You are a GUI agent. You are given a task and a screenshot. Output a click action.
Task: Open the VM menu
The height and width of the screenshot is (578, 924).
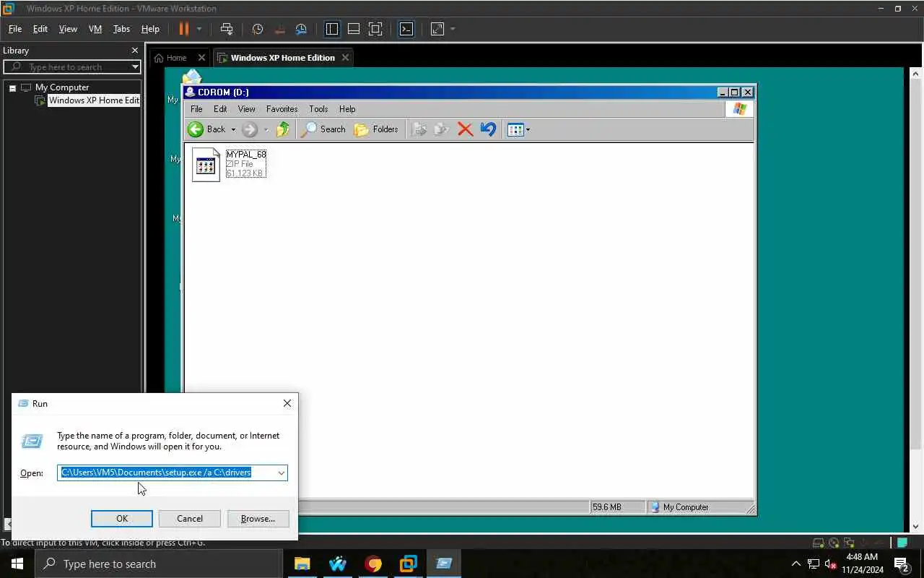coord(95,29)
